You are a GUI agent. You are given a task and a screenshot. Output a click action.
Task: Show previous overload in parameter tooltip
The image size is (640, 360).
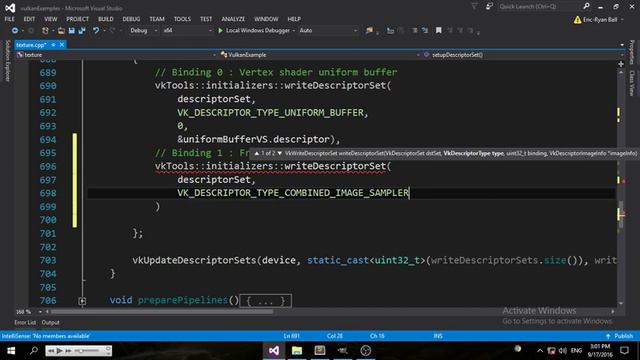(x=256, y=153)
